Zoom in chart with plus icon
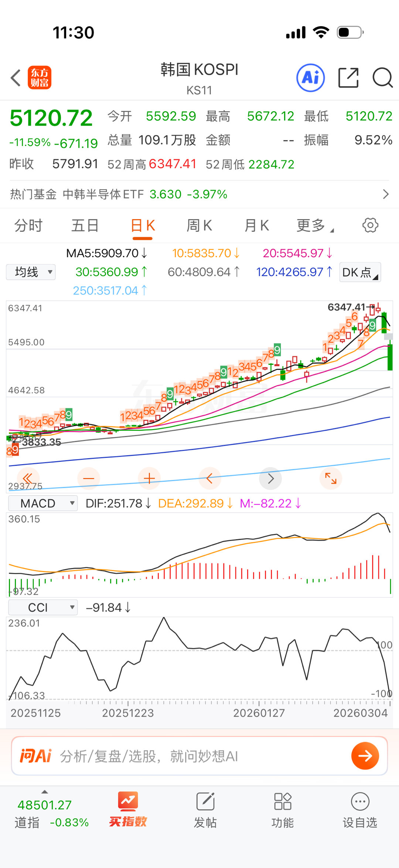Image resolution: width=399 pixels, height=868 pixels. (149, 479)
